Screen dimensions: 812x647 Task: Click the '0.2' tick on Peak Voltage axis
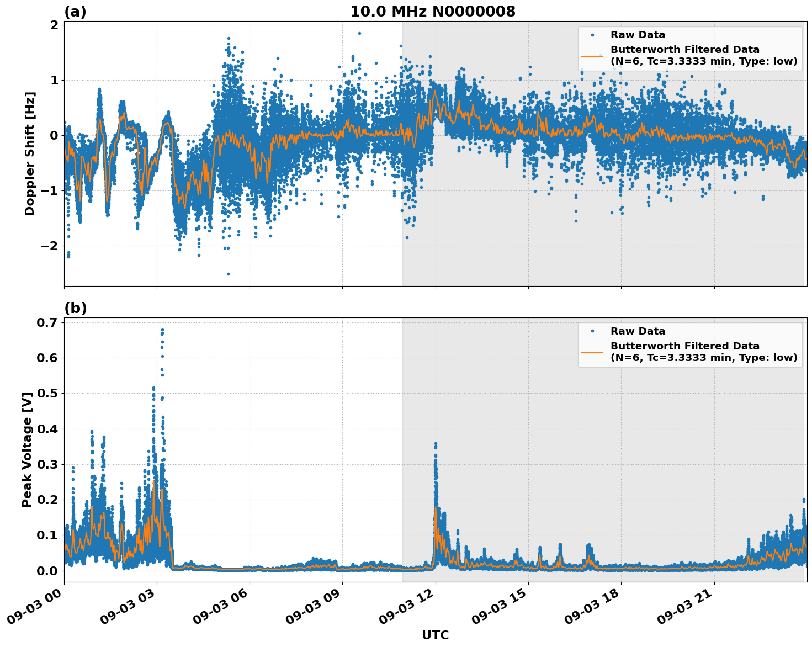(48, 500)
